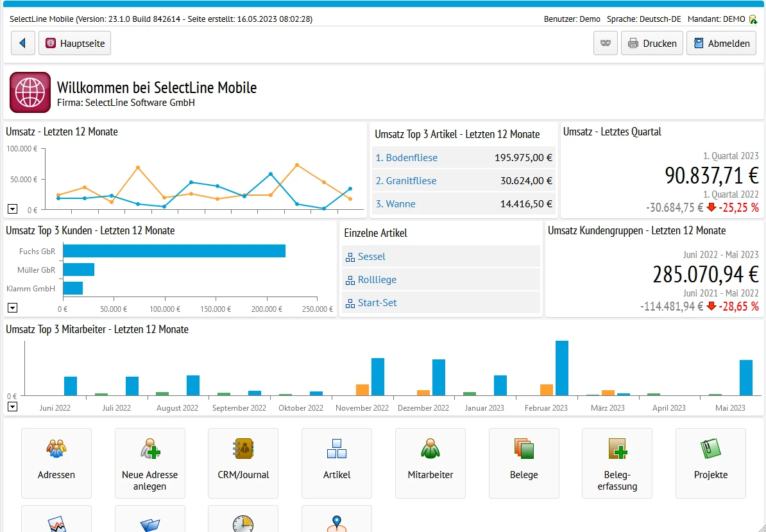766x532 pixels.
Task: Open the Sessel article
Action: (371, 257)
